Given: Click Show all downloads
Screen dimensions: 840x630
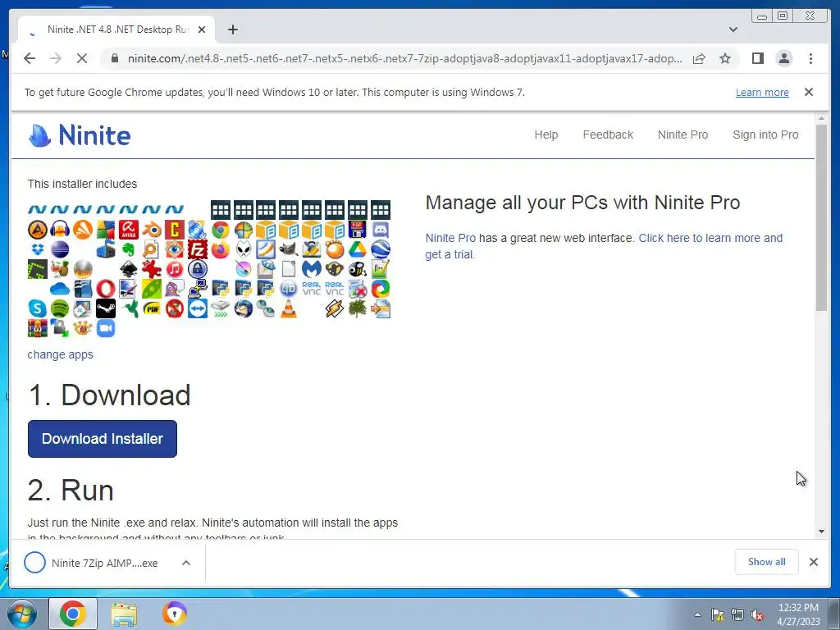Looking at the screenshot, I should pos(767,561).
